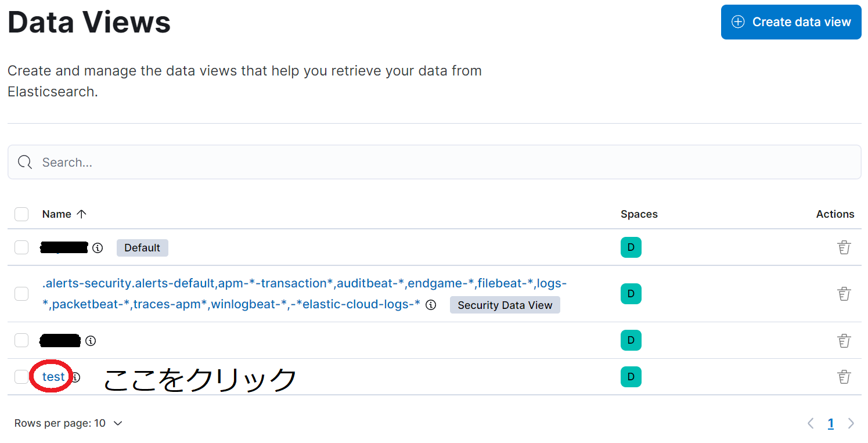Click info icon next to the Default data view
Screen dimensions: 868x443
coord(98,248)
